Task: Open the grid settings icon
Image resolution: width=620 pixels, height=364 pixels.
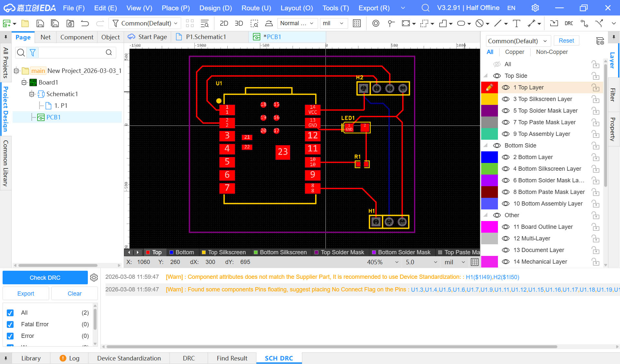Action: (356, 23)
